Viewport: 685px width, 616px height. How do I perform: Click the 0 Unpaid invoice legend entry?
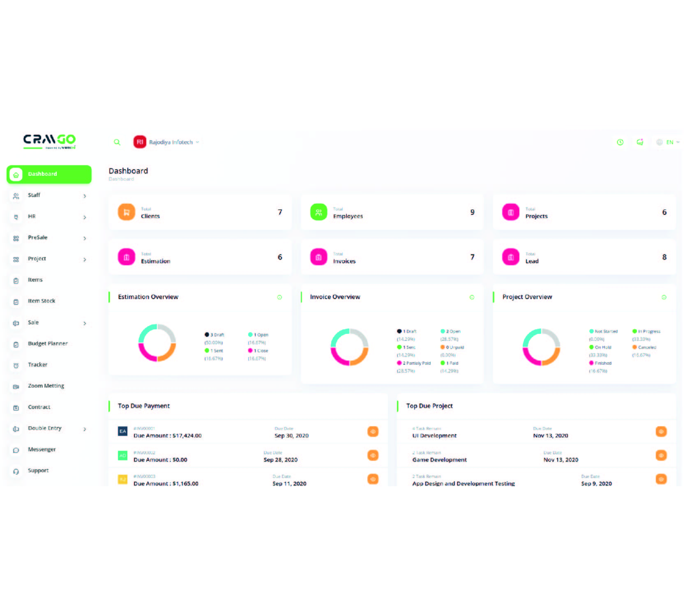452,347
